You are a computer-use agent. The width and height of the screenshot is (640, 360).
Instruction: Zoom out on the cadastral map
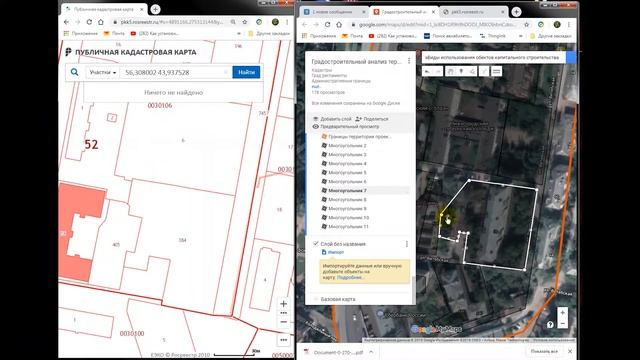(283, 322)
